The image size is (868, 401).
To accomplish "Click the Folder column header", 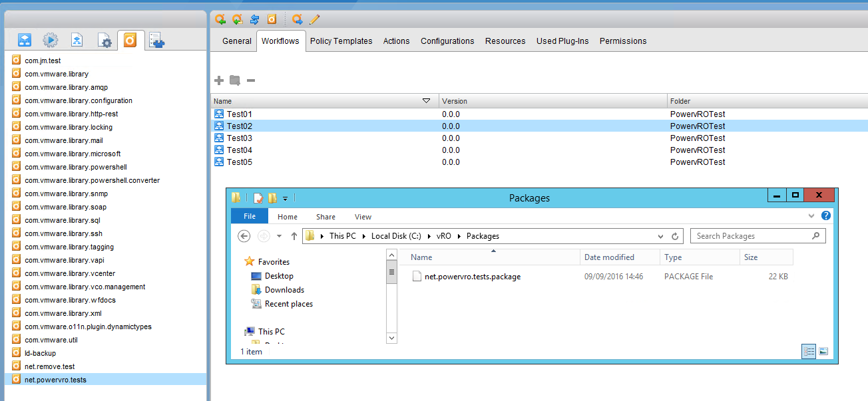I will [x=767, y=101].
